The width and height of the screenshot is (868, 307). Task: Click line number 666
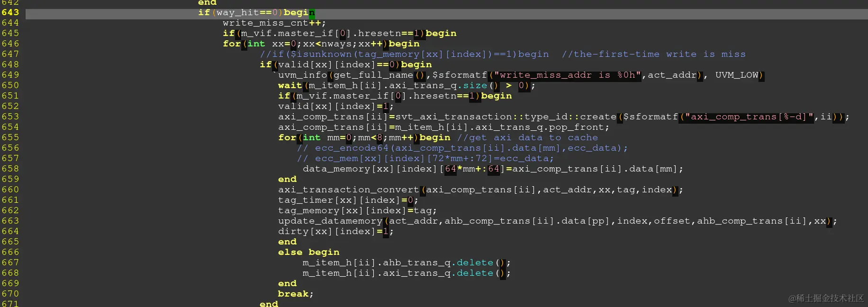coord(10,252)
